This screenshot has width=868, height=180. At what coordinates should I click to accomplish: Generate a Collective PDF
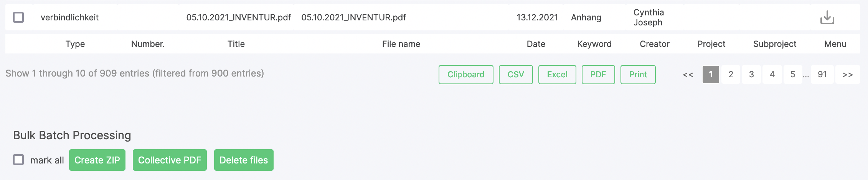170,160
